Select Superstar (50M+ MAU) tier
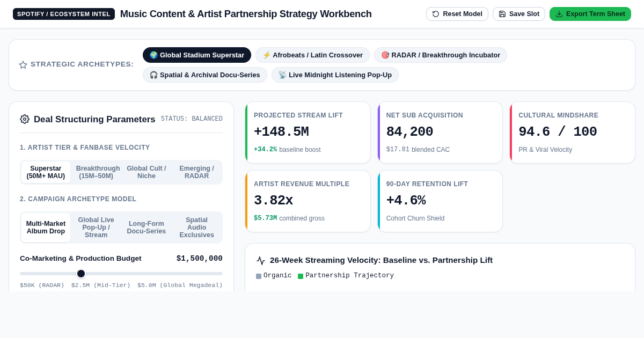Screen dimensions: 644x338 [46, 172]
